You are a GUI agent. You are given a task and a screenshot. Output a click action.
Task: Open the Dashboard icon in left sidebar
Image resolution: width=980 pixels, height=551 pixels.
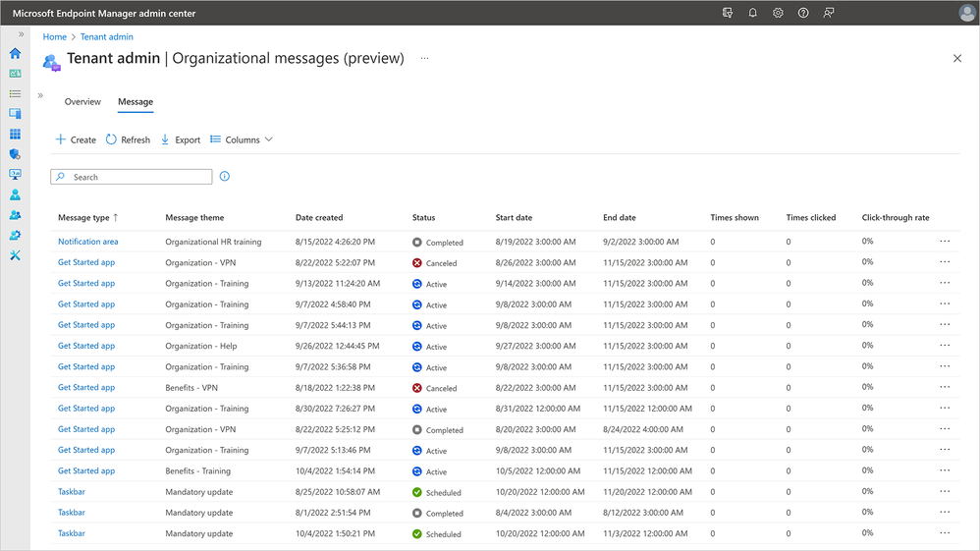coord(15,73)
